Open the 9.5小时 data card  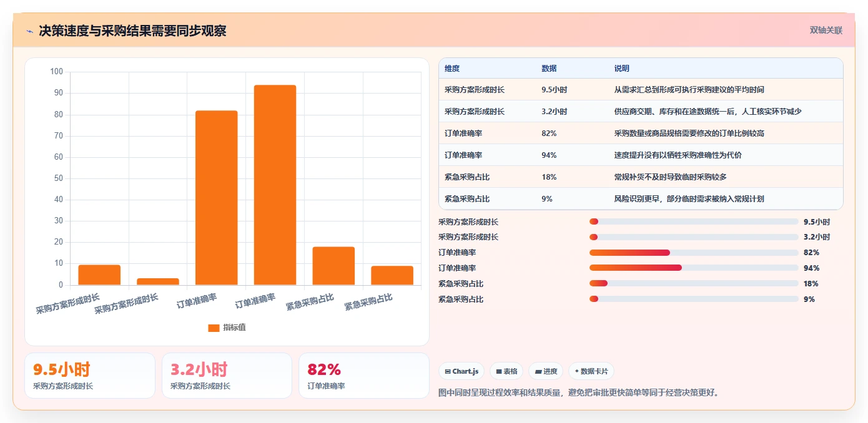(x=90, y=376)
